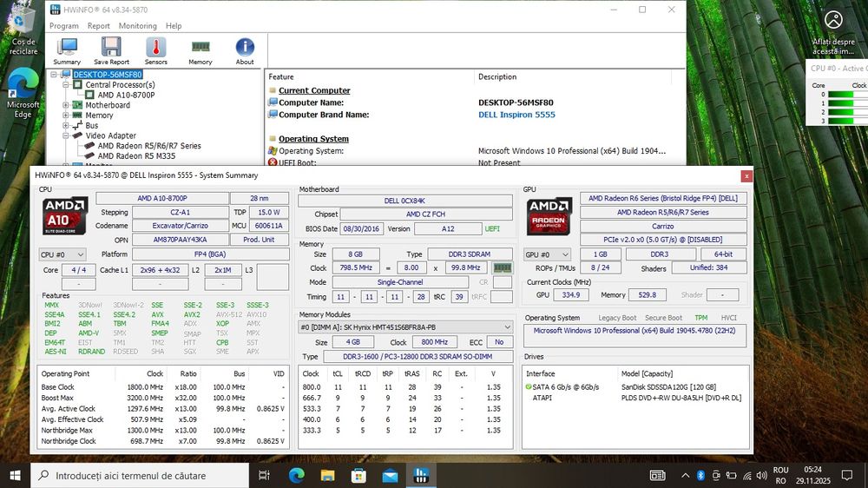Image resolution: width=868 pixels, height=488 pixels.
Task: Open the network Wi-Fi tray icon
Action: click(746, 475)
